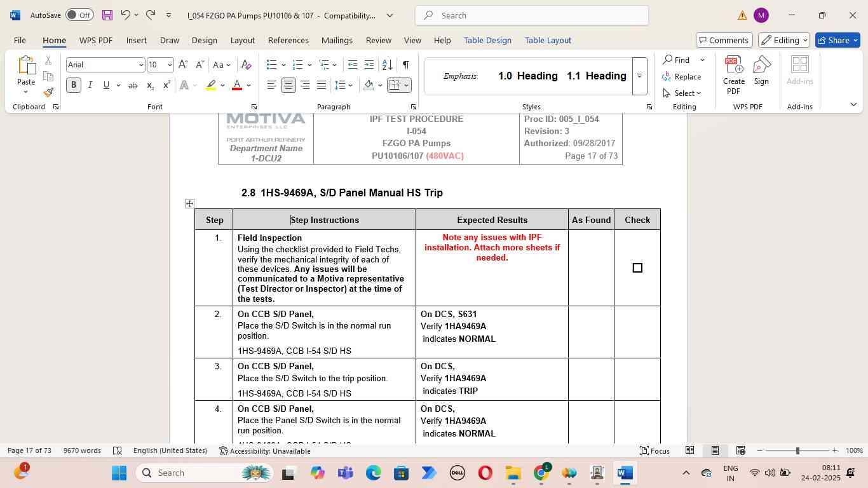Click Replace in Editing group

tap(682, 76)
